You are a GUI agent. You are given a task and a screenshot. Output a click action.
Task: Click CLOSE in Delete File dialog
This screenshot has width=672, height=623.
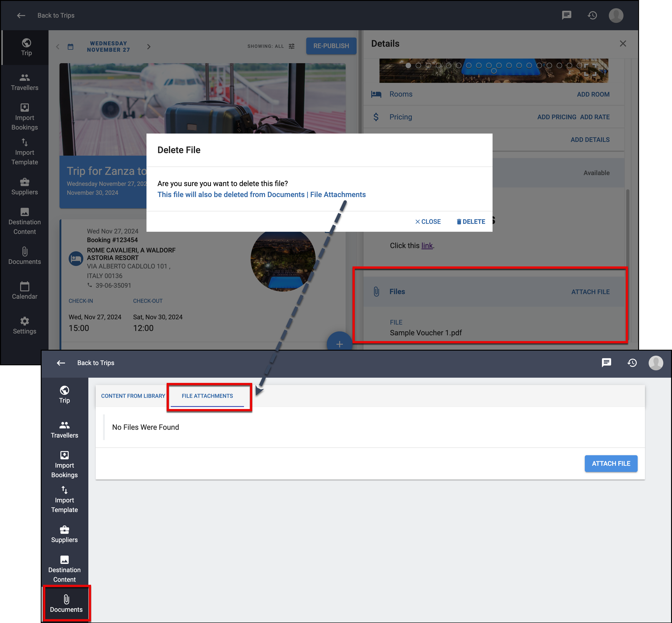[x=428, y=222]
